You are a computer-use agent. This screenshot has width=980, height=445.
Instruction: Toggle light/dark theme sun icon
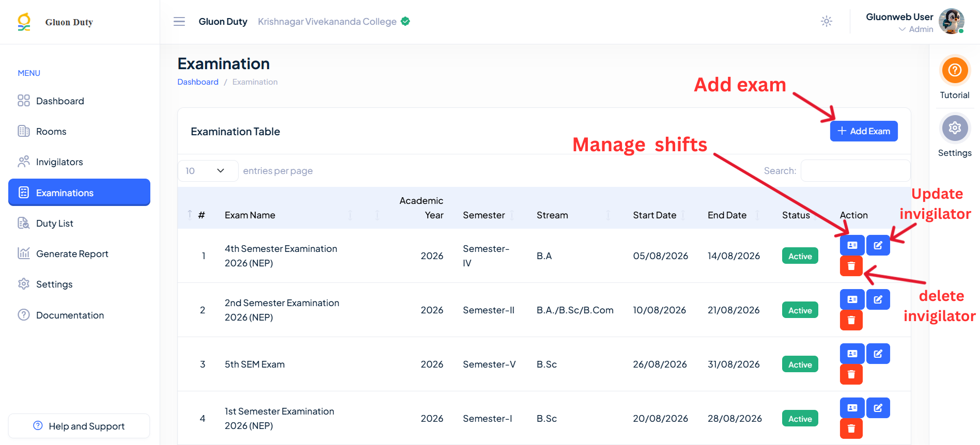[827, 21]
